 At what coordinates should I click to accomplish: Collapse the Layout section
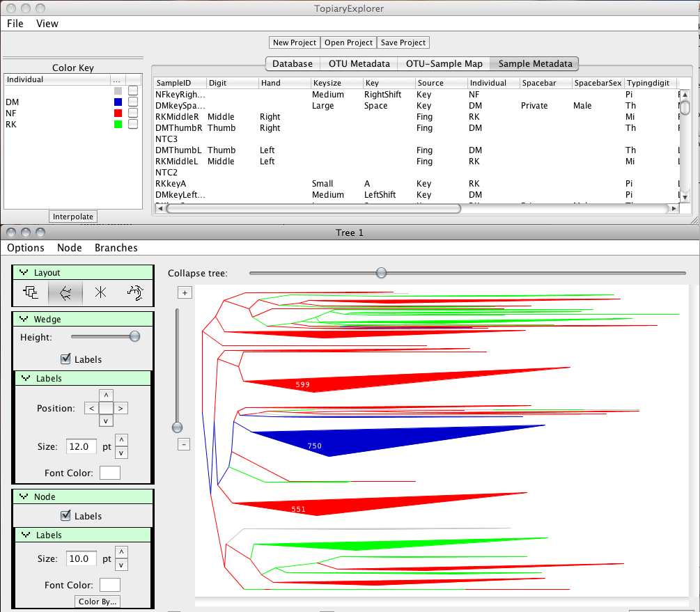click(24, 272)
